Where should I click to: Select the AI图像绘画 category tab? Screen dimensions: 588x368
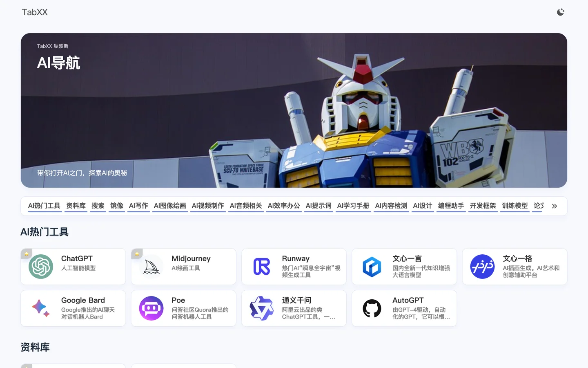170,206
